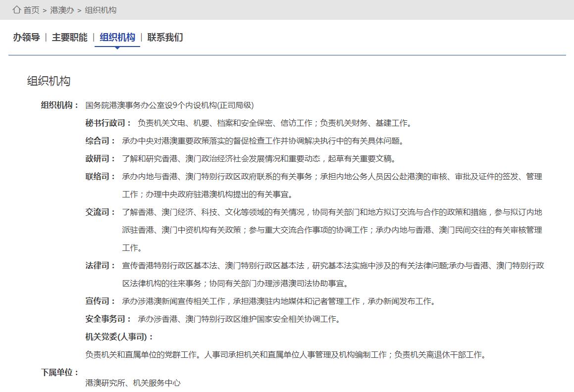The image size is (574, 392).
Task: Navigate to the 联系我们 tab
Action: [165, 38]
